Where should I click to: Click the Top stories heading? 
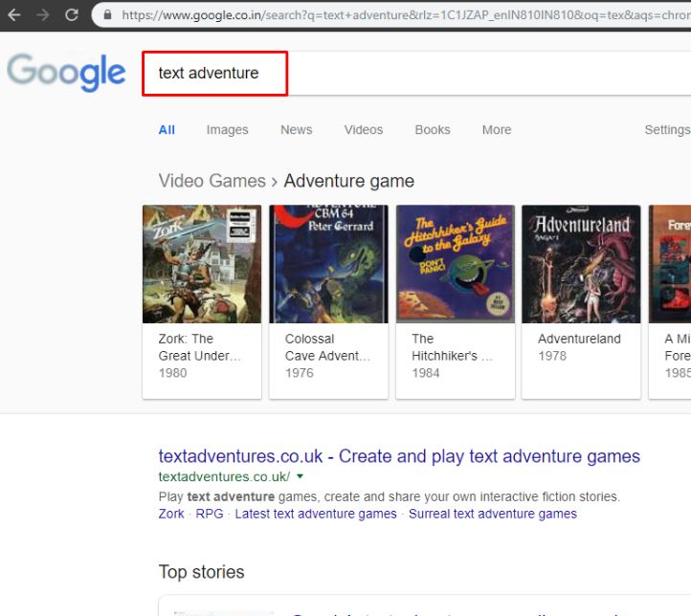click(201, 572)
